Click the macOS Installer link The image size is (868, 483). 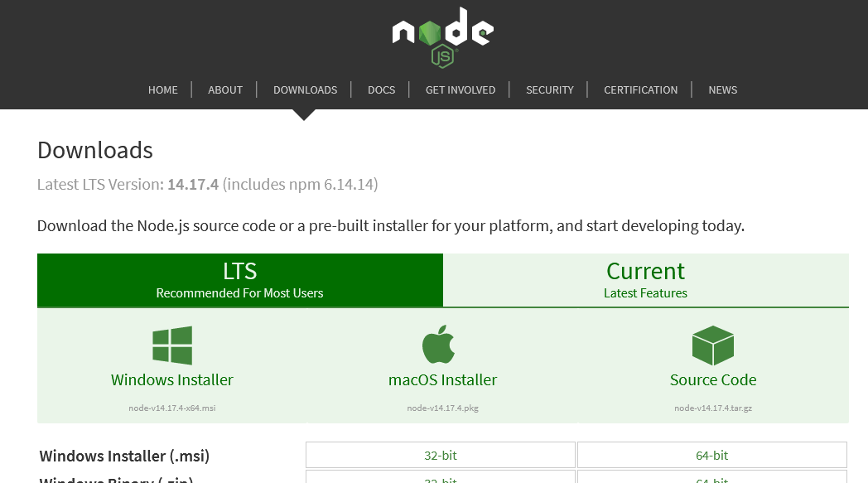coord(443,380)
